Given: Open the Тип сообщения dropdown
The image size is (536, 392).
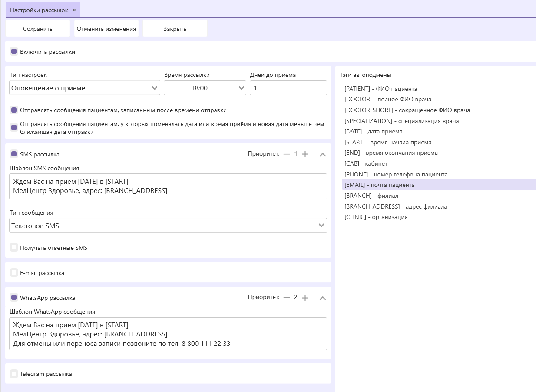Looking at the screenshot, I should [x=168, y=226].
